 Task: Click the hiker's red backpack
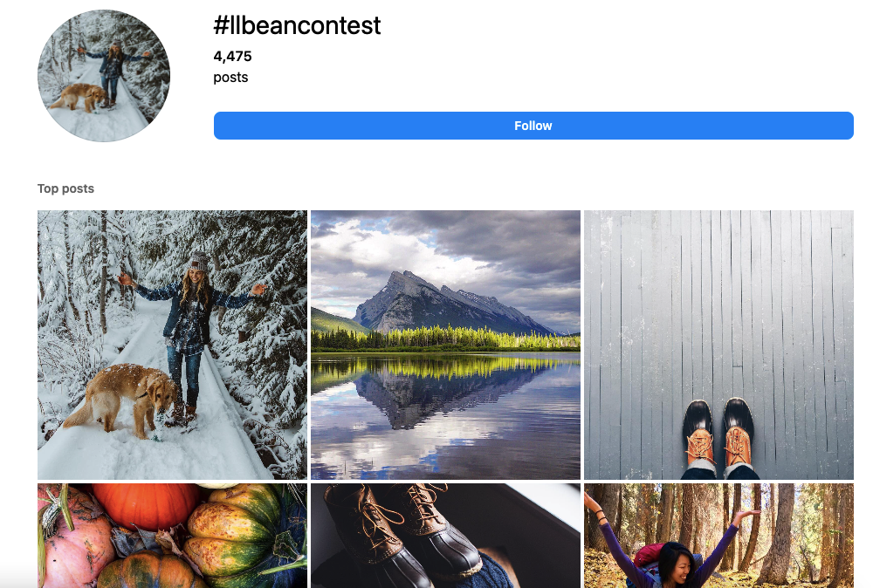pos(650,557)
